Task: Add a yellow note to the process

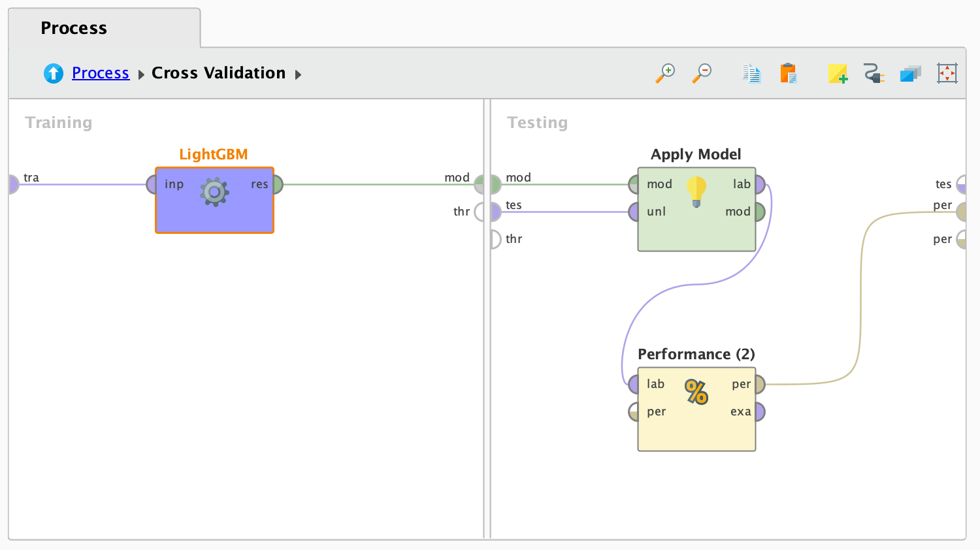Action: 838,73
